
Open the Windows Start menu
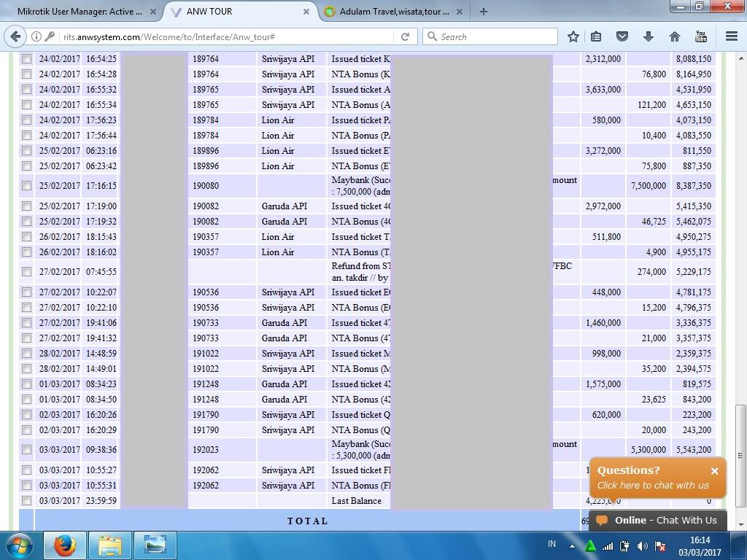point(19,545)
